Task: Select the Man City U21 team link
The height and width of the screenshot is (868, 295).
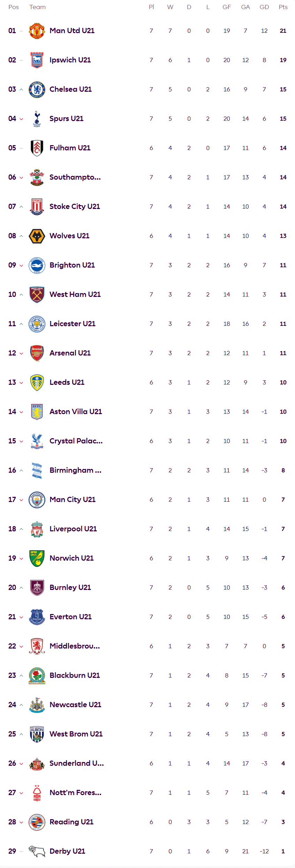Action: pos(73,500)
